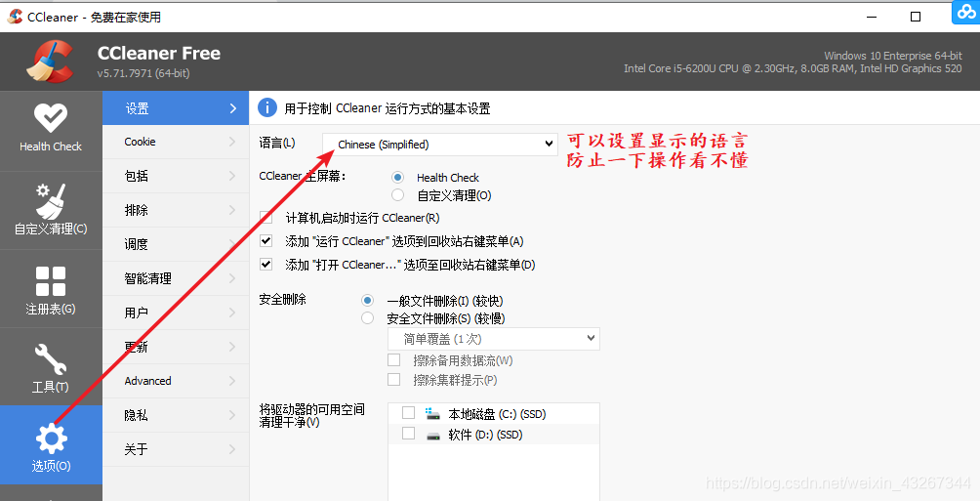This screenshot has width=980, height=501.
Task: Expand the 隐私 menu chevron
Action: click(233, 415)
